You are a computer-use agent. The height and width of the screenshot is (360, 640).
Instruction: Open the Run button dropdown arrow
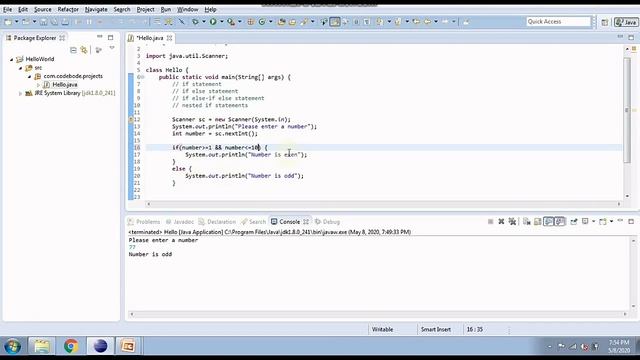tap(222, 22)
